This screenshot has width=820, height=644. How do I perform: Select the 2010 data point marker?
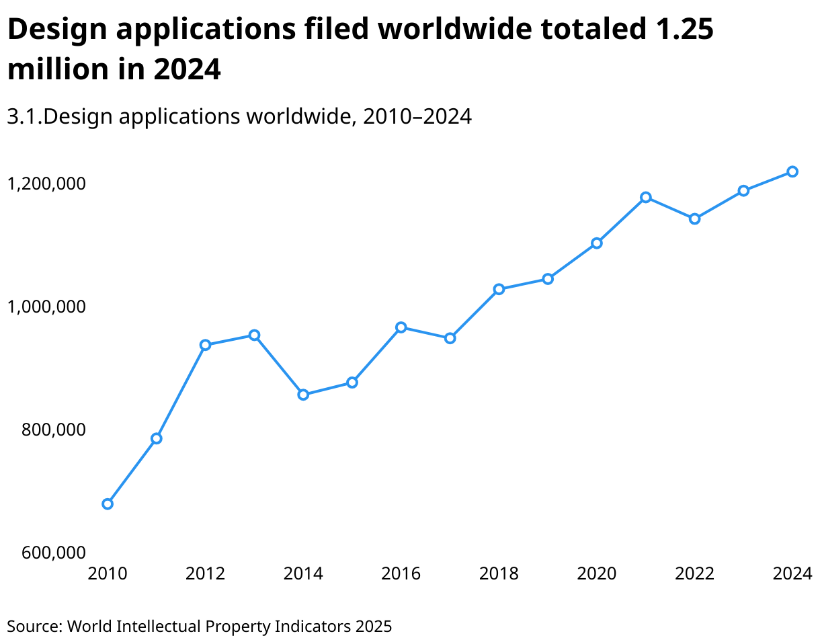[108, 503]
